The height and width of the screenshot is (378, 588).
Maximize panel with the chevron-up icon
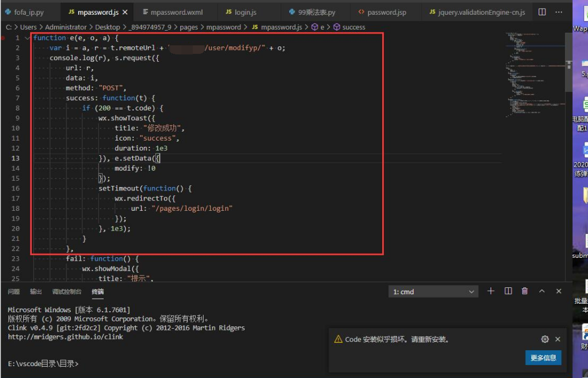[542, 291]
